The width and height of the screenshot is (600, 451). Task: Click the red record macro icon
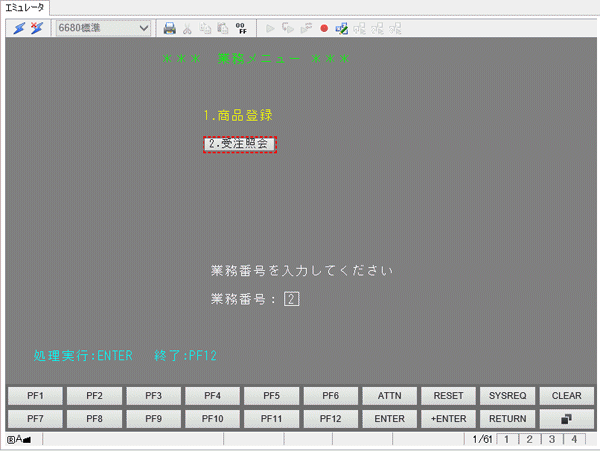323,28
